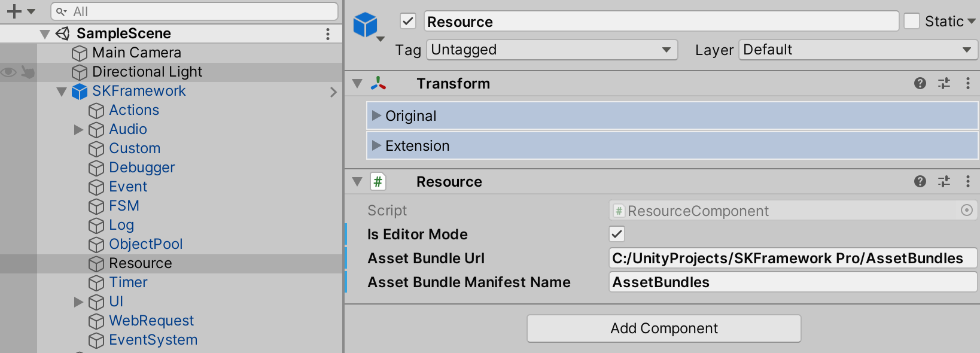
Task: Select the Main Camera object
Action: click(x=136, y=53)
